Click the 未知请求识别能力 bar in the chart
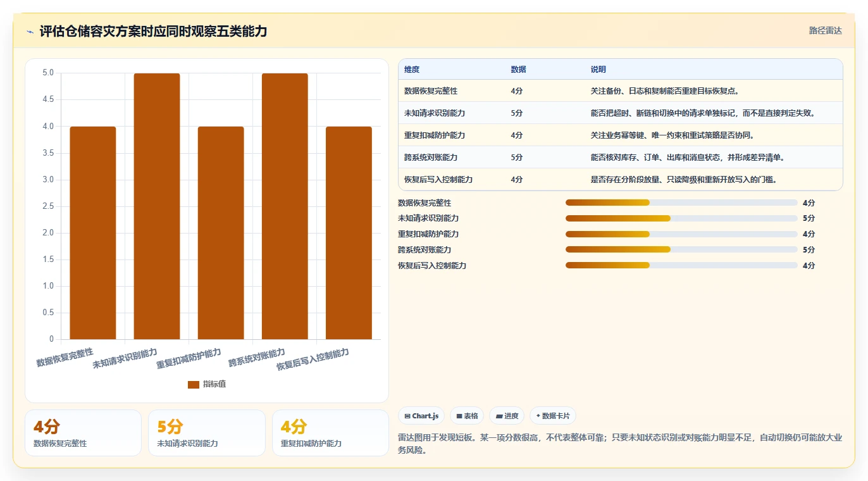 157,206
